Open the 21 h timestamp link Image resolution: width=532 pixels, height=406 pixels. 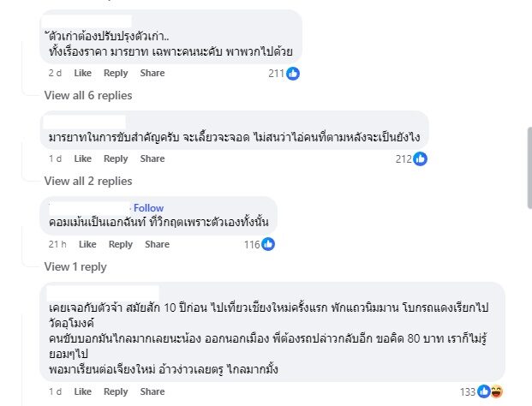tap(57, 244)
